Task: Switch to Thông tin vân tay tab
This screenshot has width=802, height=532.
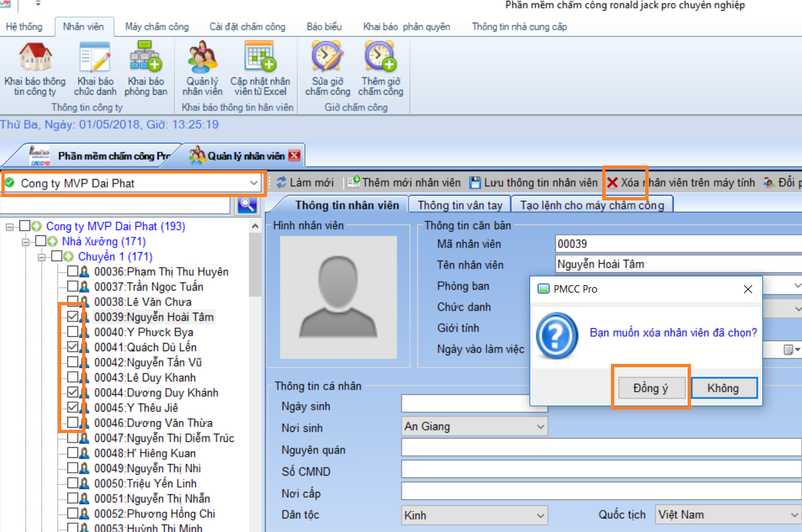Action: [x=460, y=205]
